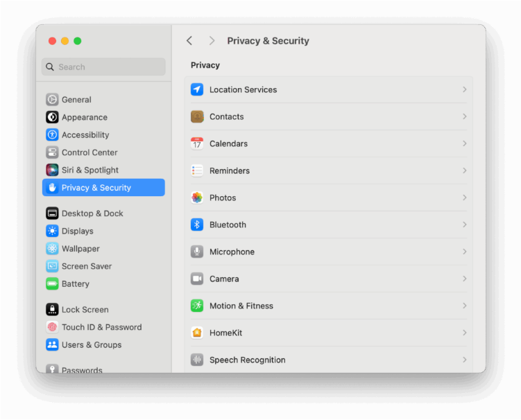Click the Motion & Fitness runner icon
The width and height of the screenshot is (521, 420).
tap(197, 306)
